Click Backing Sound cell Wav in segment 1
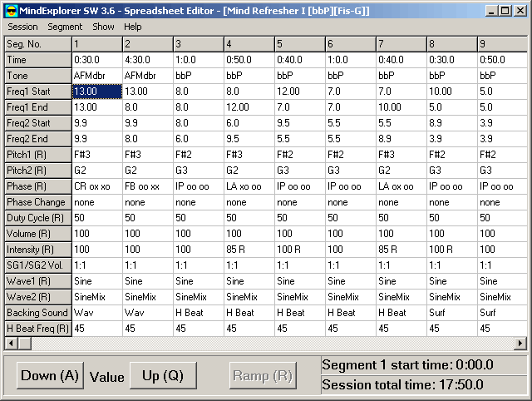 coord(97,313)
